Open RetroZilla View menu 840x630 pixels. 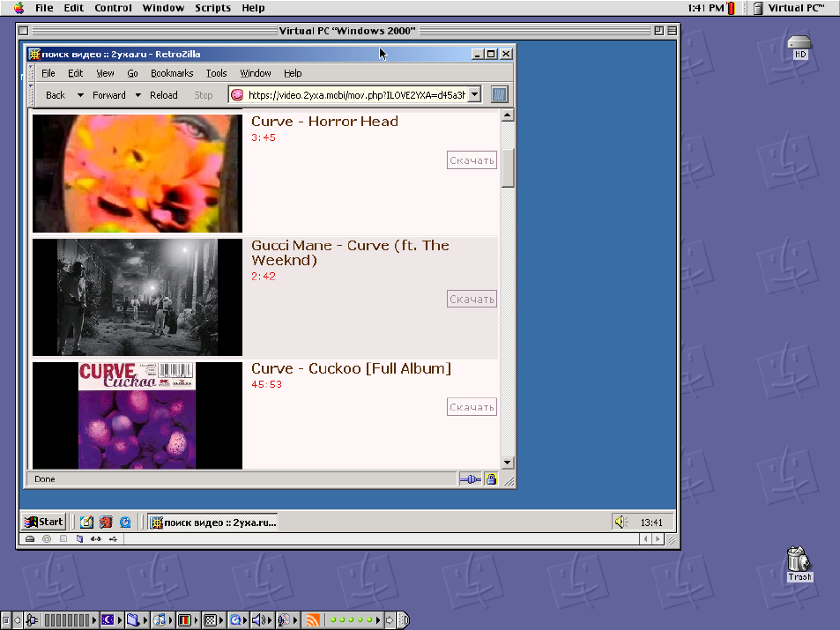[x=105, y=73]
